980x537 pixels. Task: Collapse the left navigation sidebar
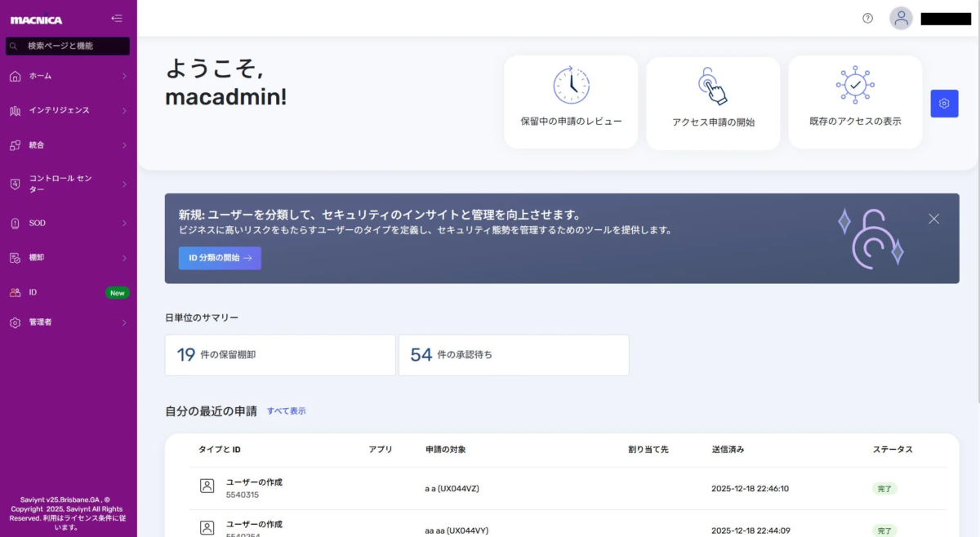click(116, 17)
